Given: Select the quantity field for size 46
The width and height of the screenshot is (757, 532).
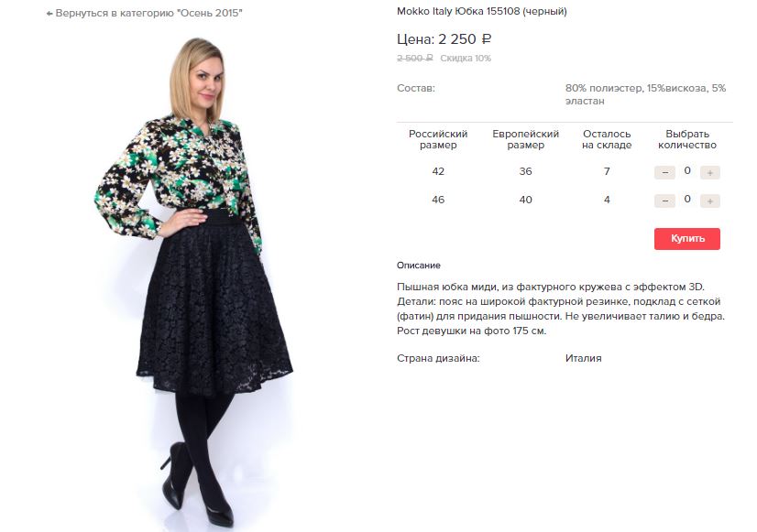Looking at the screenshot, I should point(687,200).
